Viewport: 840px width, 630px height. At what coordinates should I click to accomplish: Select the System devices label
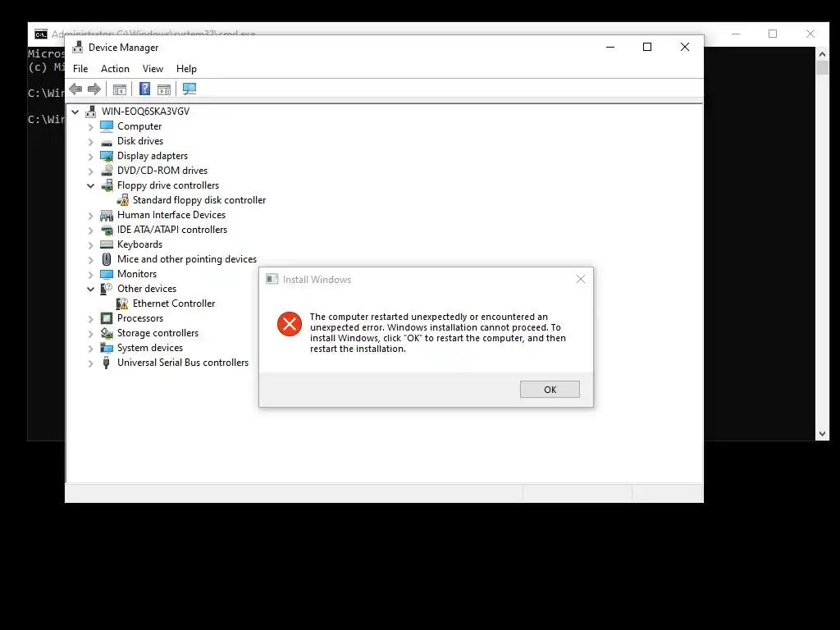(x=150, y=348)
